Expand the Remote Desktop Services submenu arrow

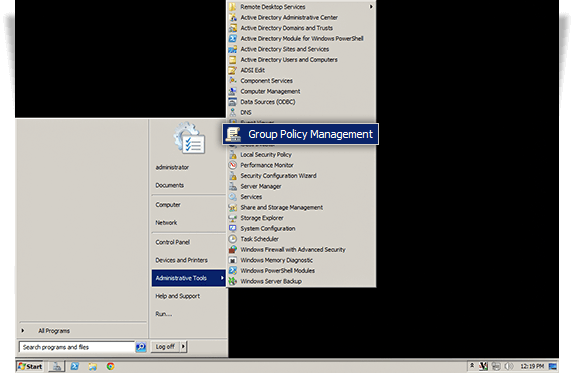(371, 7)
